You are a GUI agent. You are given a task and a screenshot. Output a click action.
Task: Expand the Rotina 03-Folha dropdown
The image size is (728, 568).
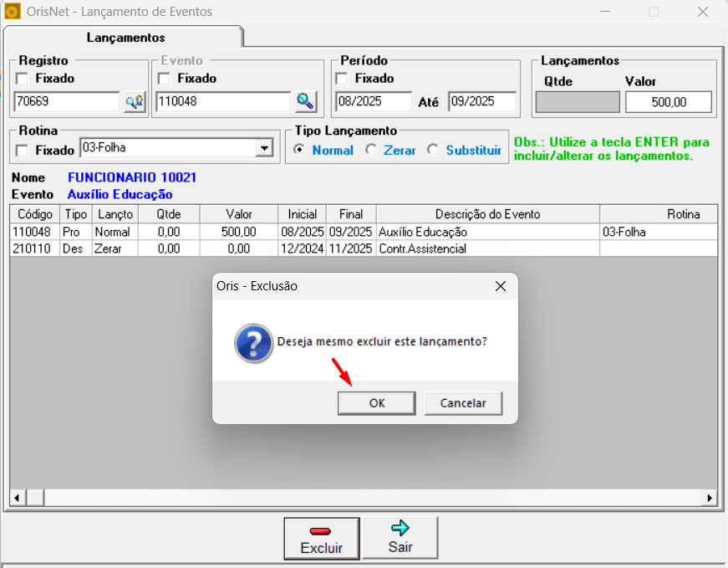(x=265, y=148)
